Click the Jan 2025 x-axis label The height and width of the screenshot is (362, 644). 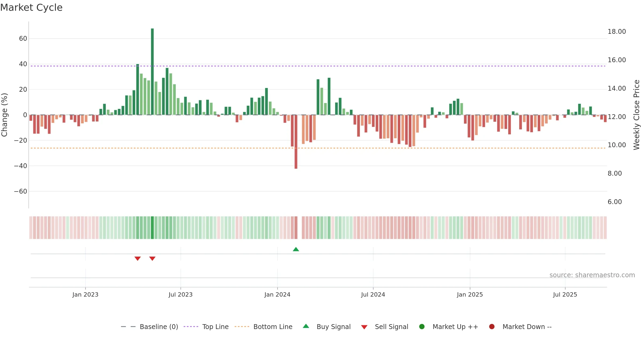(470, 295)
